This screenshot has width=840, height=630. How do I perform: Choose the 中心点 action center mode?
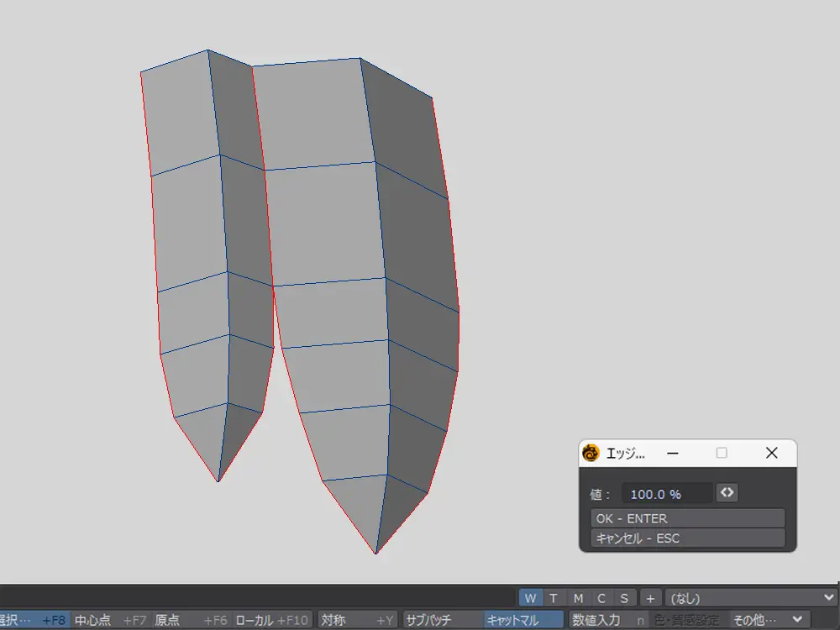109,620
